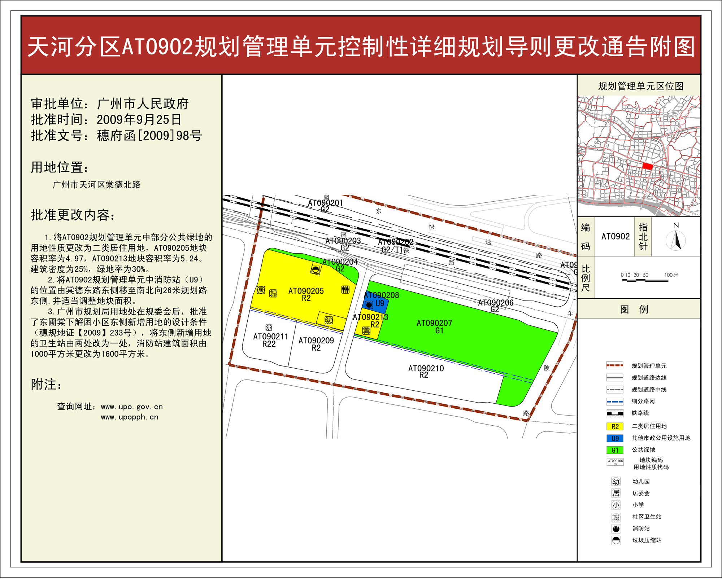The image size is (722, 588).
Task: Click the north arrow compass symbol
Action: (676, 241)
